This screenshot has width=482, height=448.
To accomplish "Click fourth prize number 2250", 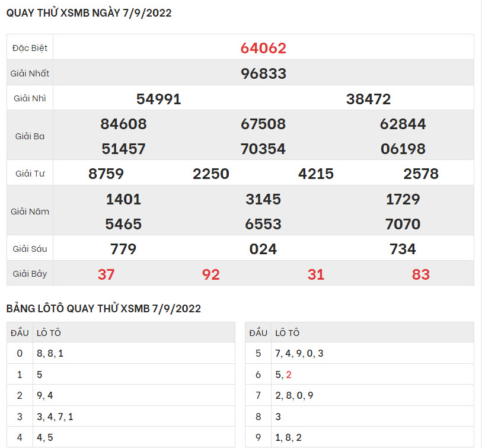I will pyautogui.click(x=210, y=174).
